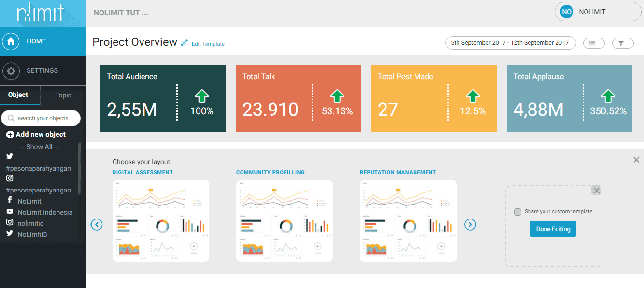This screenshot has width=644, height=288.
Task: Switch to the Object tab
Action: pyautogui.click(x=18, y=95)
